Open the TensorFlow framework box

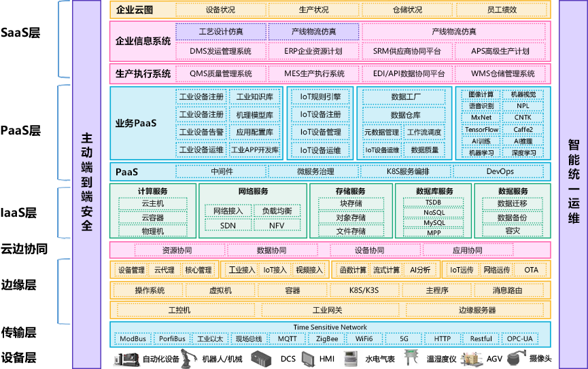(x=481, y=129)
